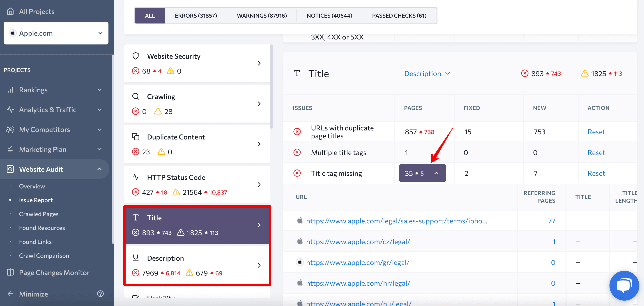Open Crawl Comparison in sidebar
Screen dimensions: 644x306
point(44,255)
